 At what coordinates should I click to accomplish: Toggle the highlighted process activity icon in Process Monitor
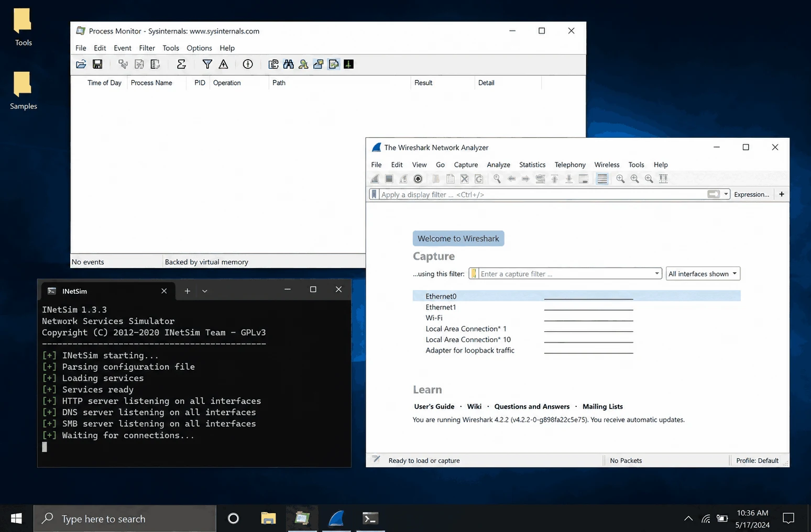[x=333, y=64]
